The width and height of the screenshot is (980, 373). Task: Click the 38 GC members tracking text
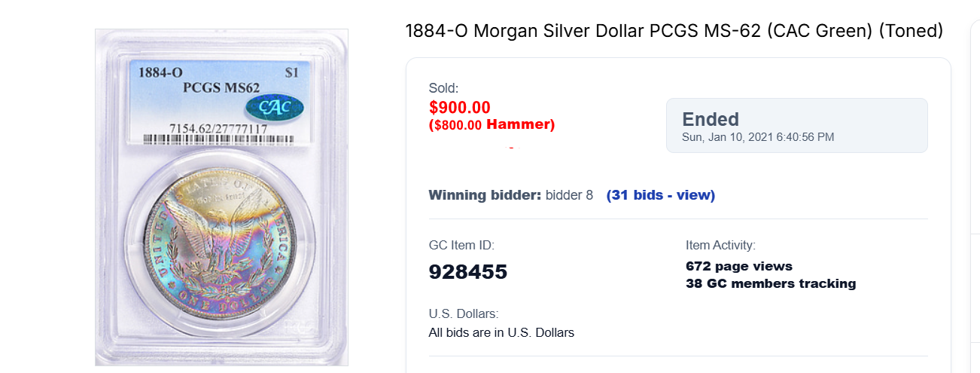(x=771, y=284)
